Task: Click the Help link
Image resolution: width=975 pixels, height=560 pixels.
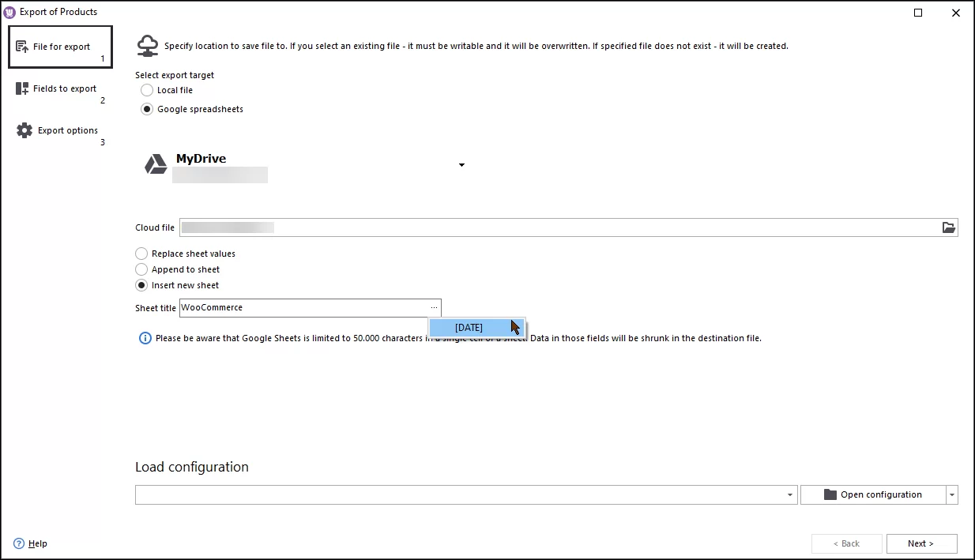Action: [36, 543]
